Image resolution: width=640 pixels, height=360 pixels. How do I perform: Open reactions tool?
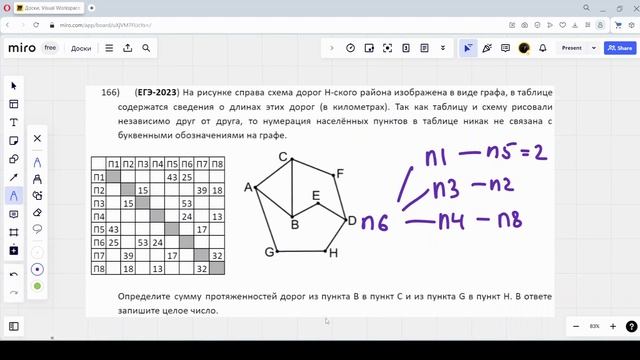pyautogui.click(x=487, y=48)
